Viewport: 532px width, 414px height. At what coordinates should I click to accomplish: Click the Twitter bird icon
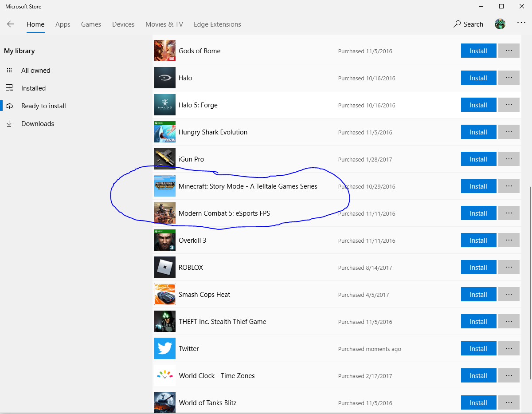[165, 348]
